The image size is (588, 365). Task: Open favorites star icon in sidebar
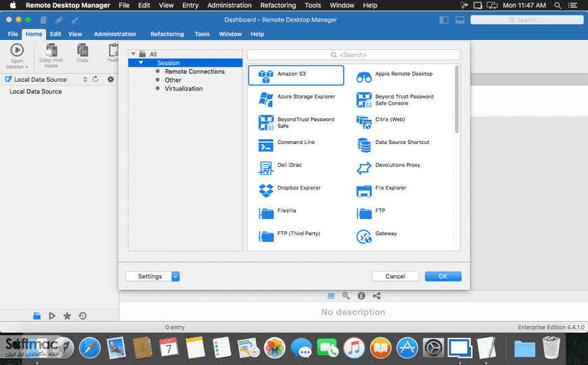pyautogui.click(x=67, y=316)
